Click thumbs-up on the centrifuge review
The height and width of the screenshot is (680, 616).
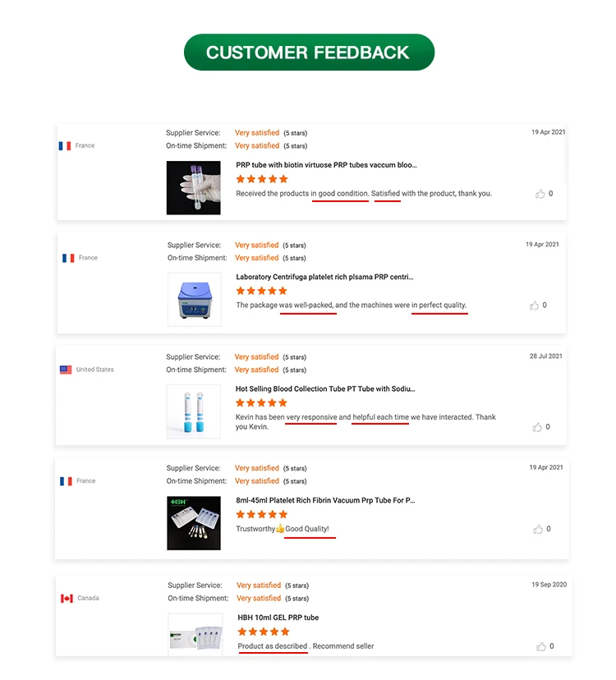point(535,306)
